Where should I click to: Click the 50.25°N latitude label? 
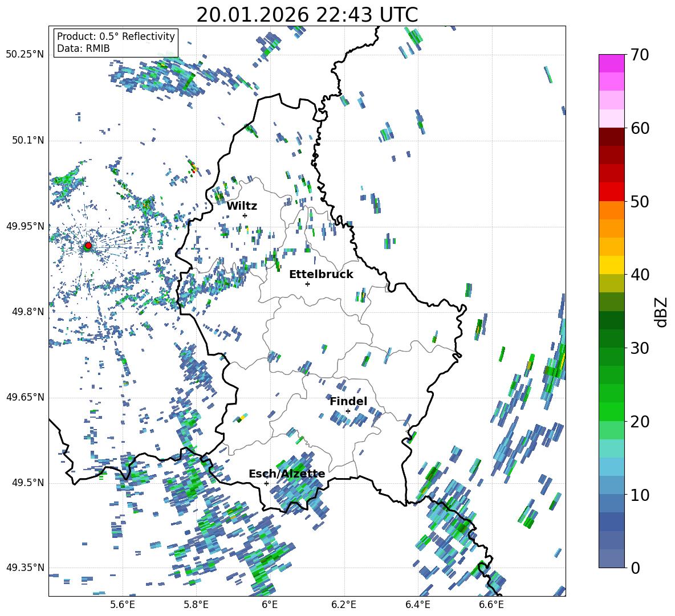point(25,55)
